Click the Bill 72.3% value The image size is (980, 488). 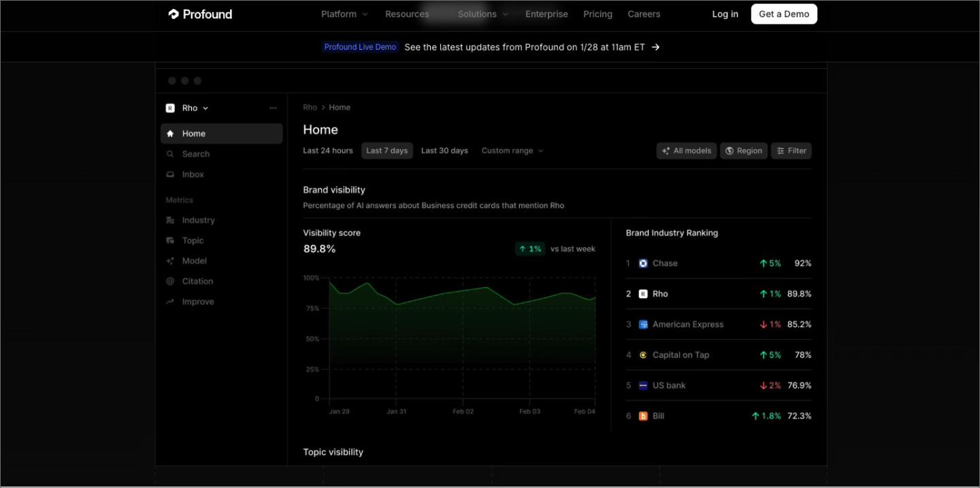(x=800, y=416)
